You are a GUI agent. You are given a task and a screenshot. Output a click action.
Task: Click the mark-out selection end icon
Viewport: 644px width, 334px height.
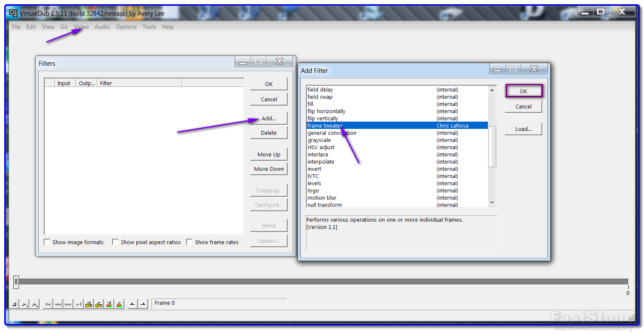point(143,304)
